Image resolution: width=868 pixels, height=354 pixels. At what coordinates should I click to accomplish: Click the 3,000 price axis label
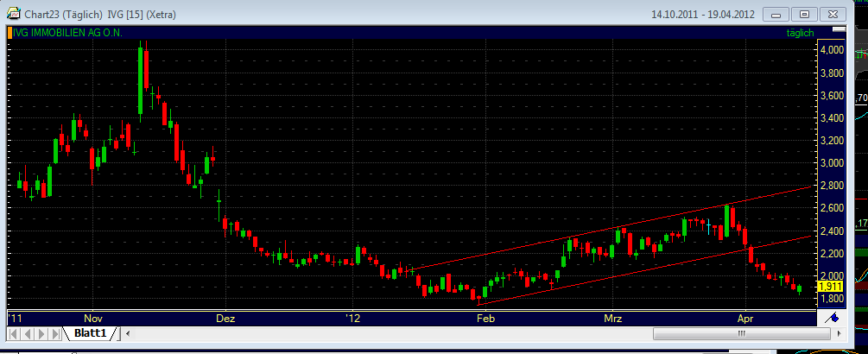tap(833, 162)
